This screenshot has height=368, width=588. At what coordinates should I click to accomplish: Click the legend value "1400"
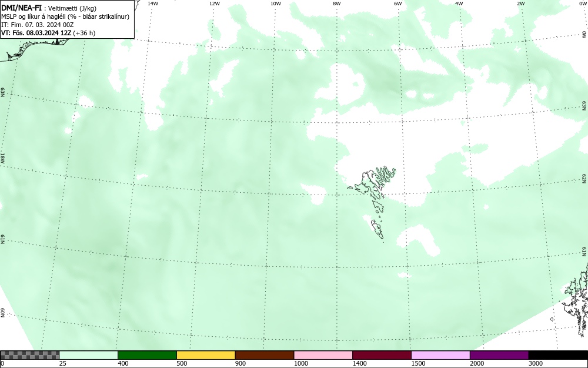(x=359, y=363)
